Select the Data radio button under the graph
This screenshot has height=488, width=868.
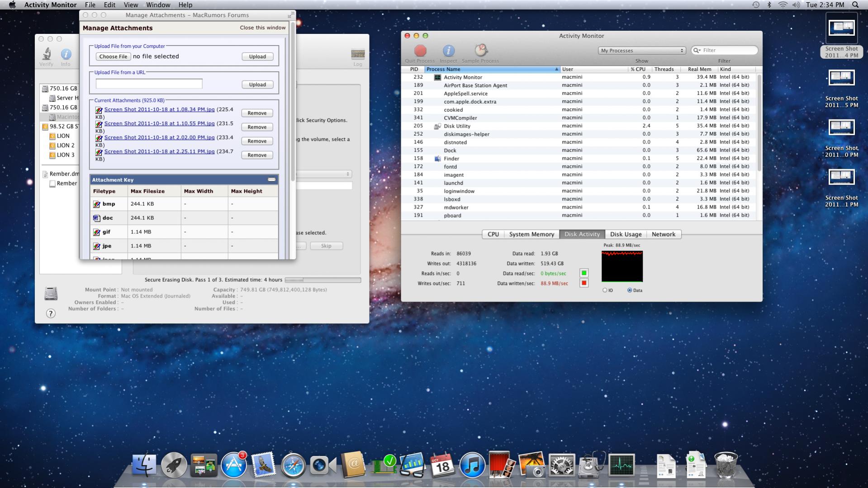coord(630,290)
